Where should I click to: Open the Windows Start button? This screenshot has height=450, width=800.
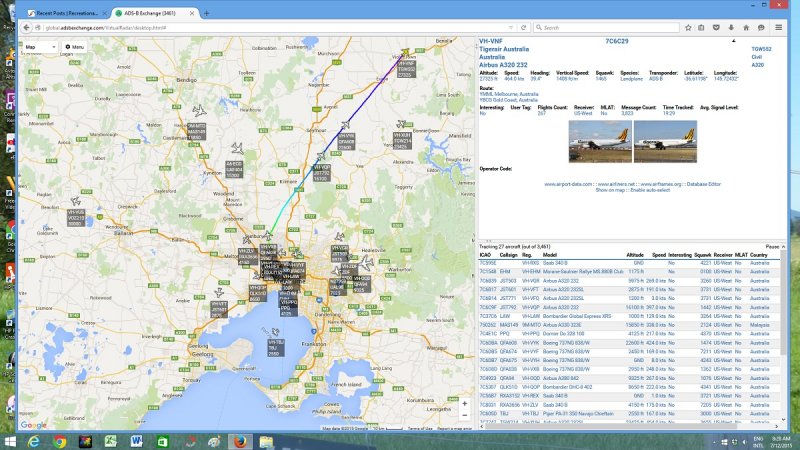[10, 441]
